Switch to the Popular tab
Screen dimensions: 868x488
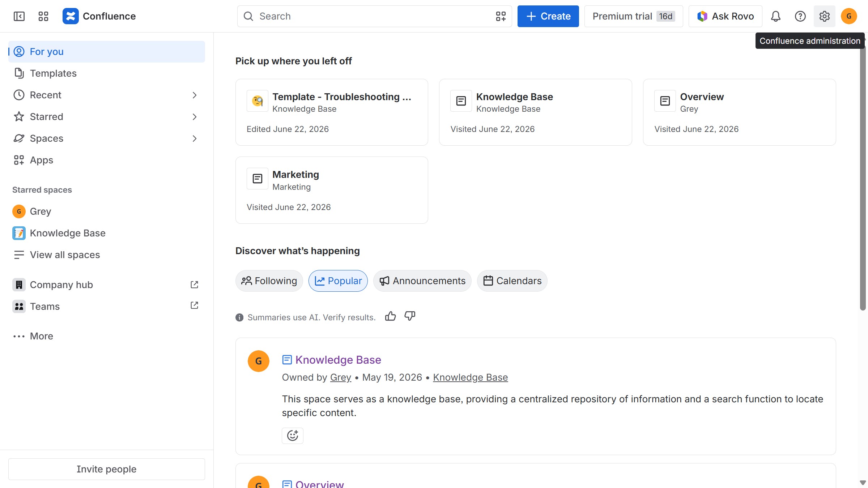coord(338,281)
